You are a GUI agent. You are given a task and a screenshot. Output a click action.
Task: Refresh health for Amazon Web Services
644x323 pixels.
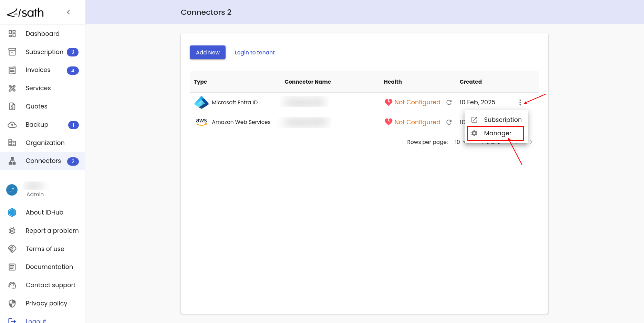[449, 122]
